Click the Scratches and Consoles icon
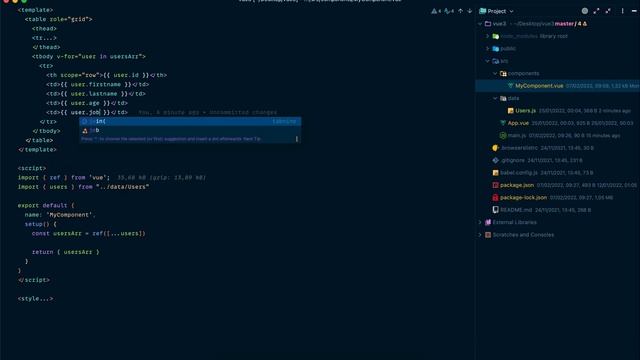Screen dimensions: 640x360 click(x=488, y=235)
